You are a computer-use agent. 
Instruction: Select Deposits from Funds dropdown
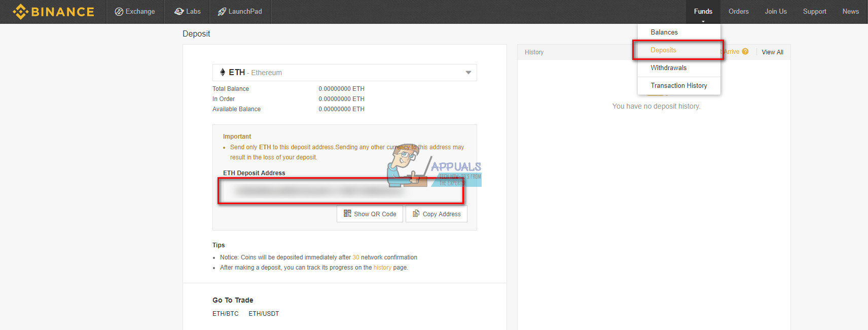click(x=679, y=50)
